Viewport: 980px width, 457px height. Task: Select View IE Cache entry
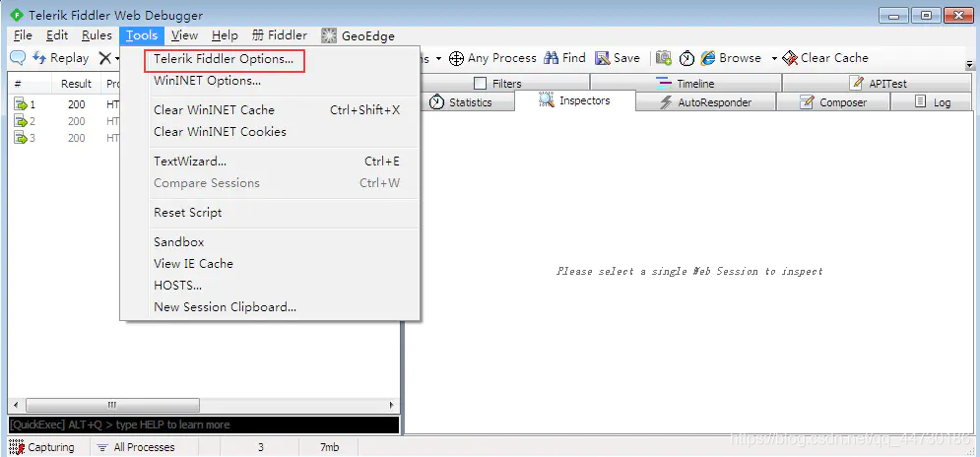coord(270,264)
